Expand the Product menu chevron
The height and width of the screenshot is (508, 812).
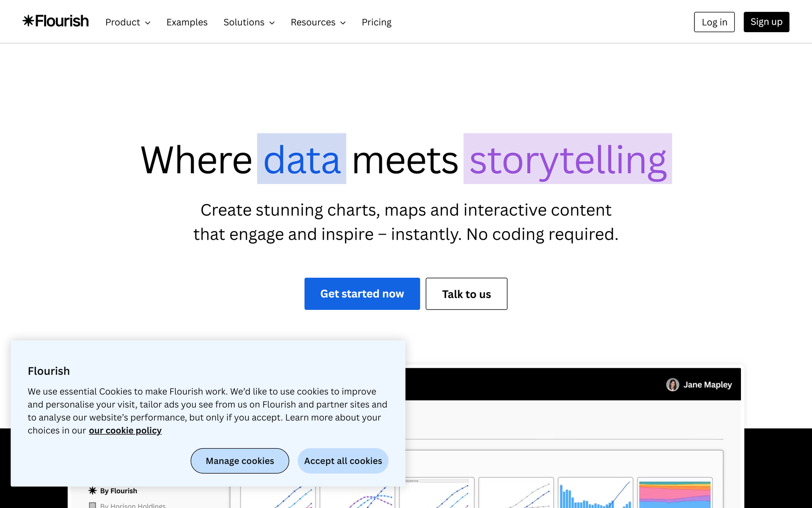(148, 23)
